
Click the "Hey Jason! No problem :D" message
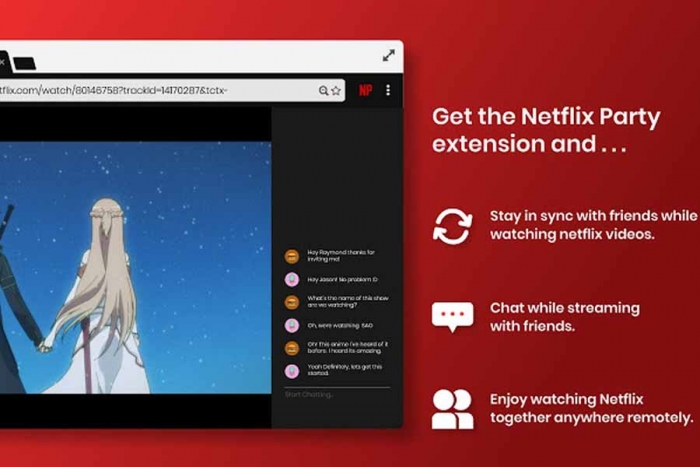[342, 279]
